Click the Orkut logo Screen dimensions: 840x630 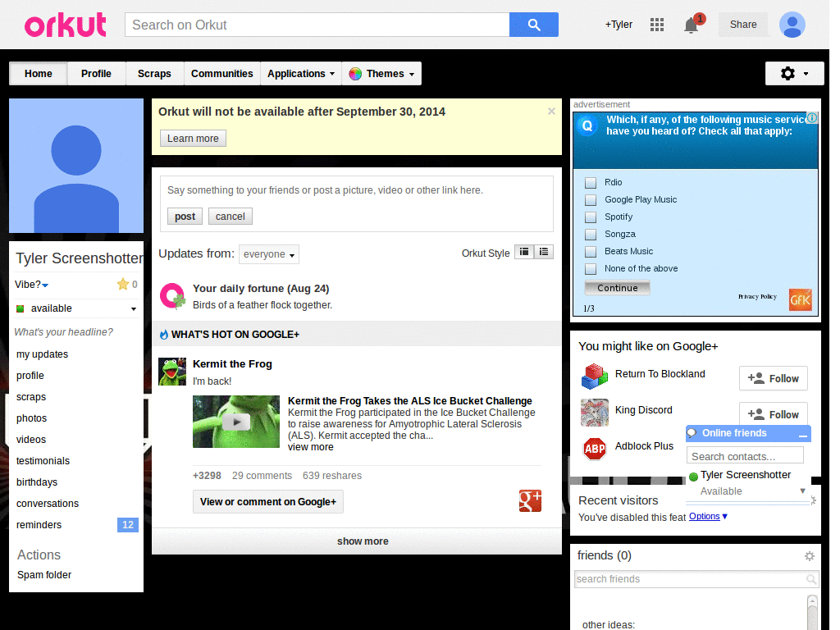tap(66, 25)
